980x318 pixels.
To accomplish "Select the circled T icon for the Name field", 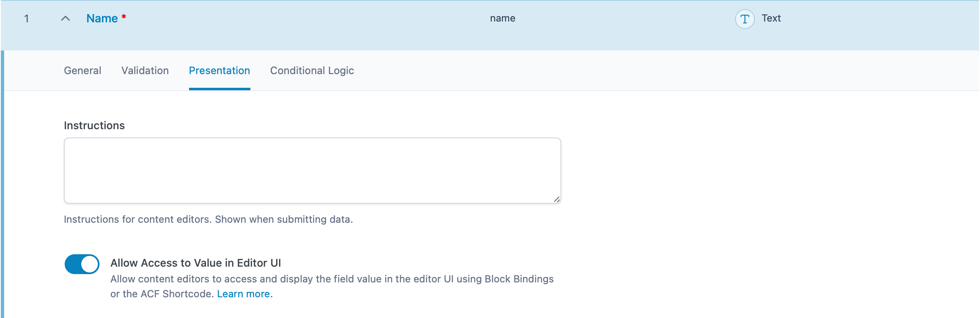I will [745, 18].
